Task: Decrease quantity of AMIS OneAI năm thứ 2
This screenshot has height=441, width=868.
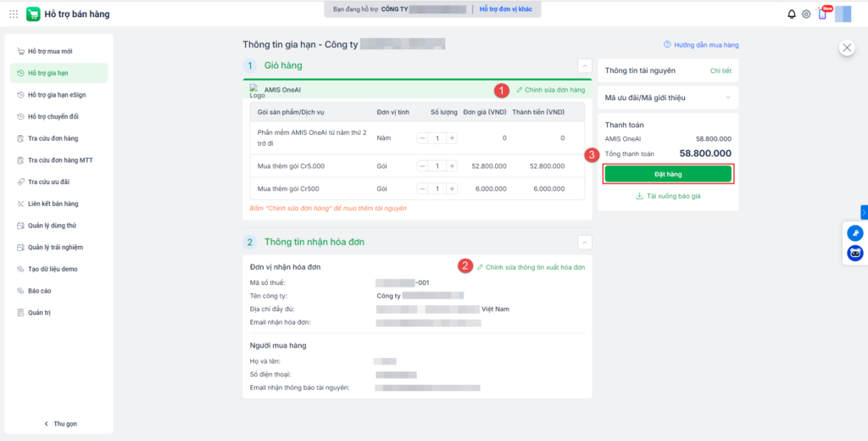Action: click(422, 138)
